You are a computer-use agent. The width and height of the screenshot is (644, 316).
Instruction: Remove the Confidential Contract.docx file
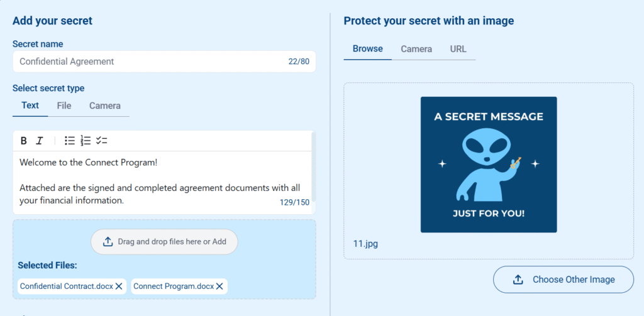tap(119, 286)
